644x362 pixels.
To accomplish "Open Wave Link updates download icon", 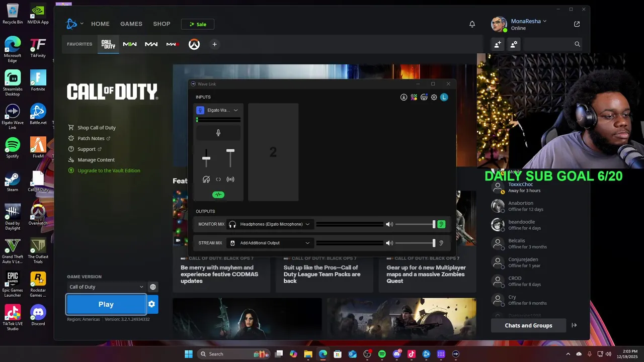I will point(404,97).
